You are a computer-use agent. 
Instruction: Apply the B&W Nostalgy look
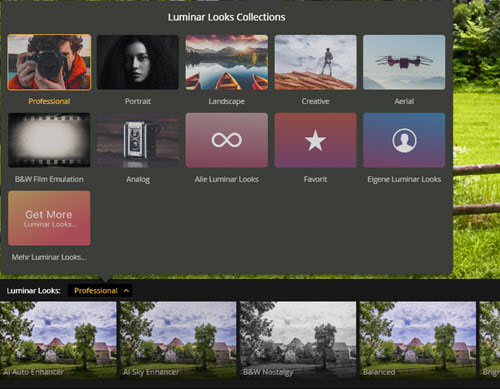[298, 340]
